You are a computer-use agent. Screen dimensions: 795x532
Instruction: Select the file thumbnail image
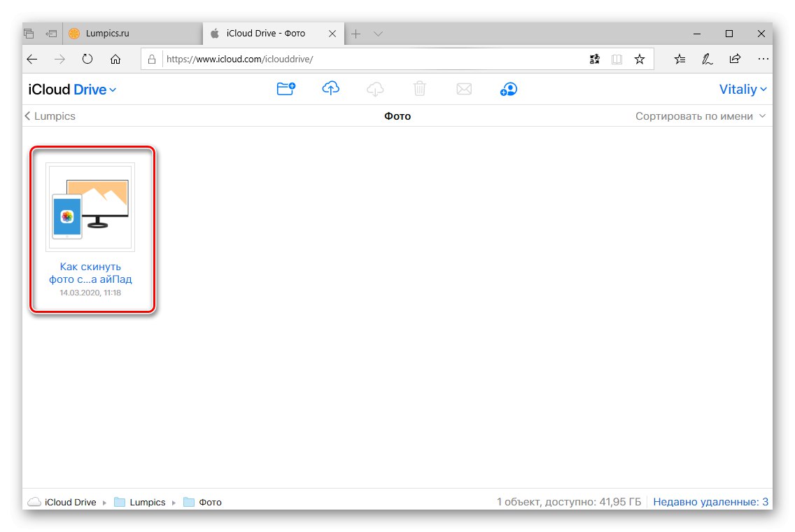click(90, 207)
